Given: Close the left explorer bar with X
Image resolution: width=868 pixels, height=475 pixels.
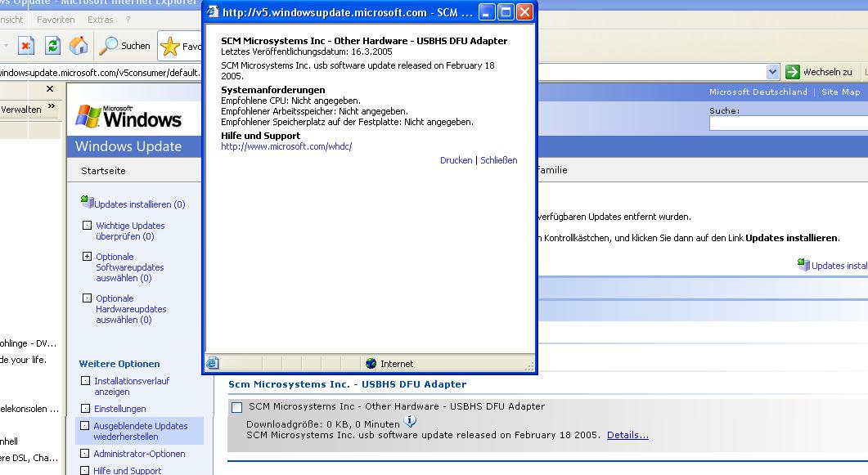Looking at the screenshot, I should (x=50, y=88).
